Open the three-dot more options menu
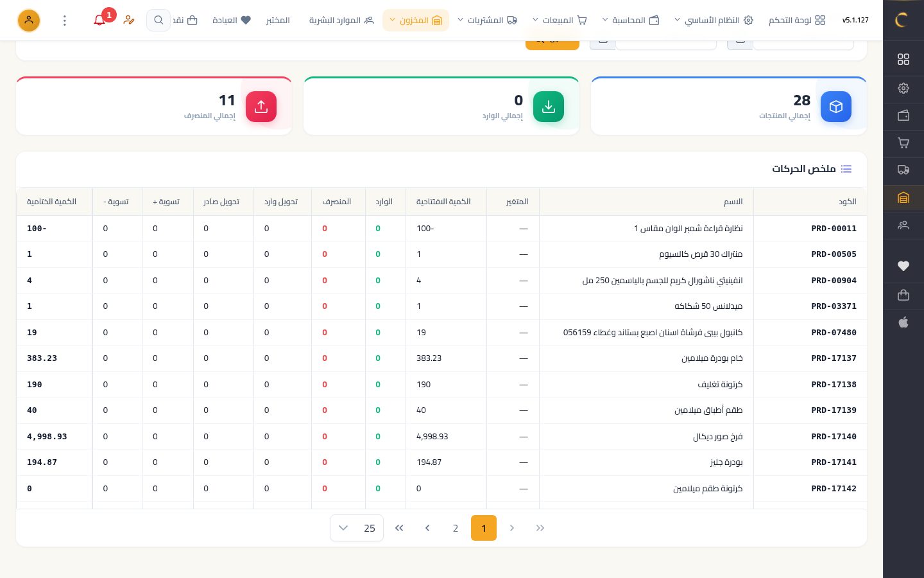This screenshot has width=924, height=578. point(65,21)
